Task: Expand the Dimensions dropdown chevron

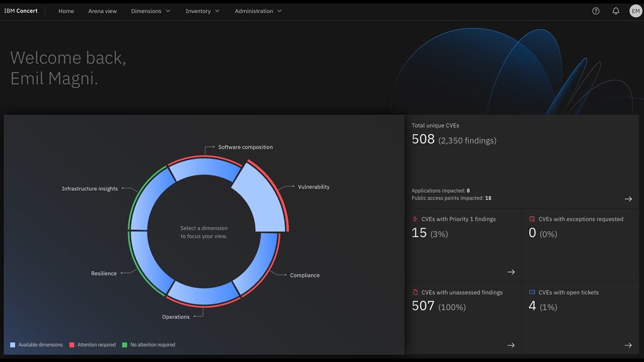Action: pos(168,11)
